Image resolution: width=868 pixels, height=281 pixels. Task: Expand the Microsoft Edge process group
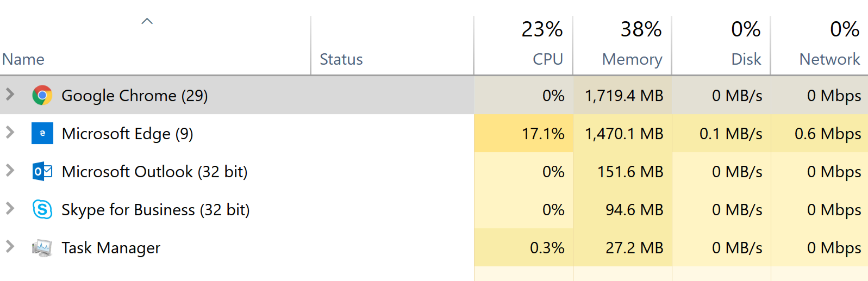(x=10, y=132)
